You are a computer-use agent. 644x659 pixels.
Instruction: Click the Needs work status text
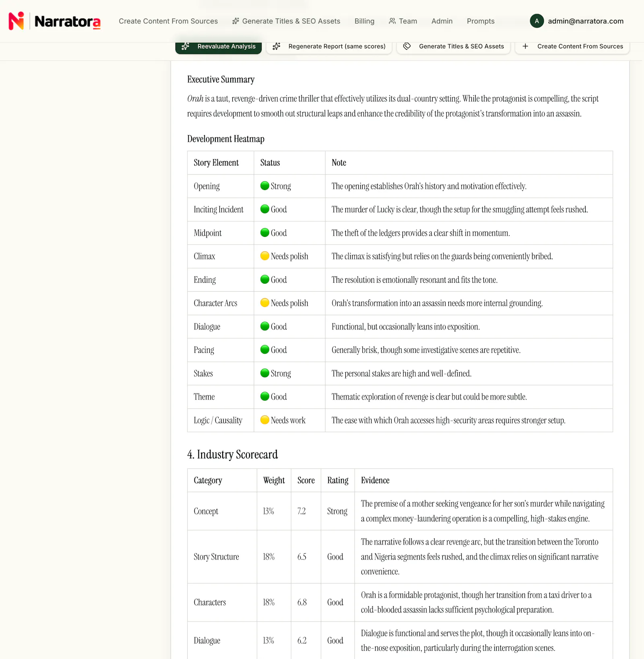click(288, 420)
